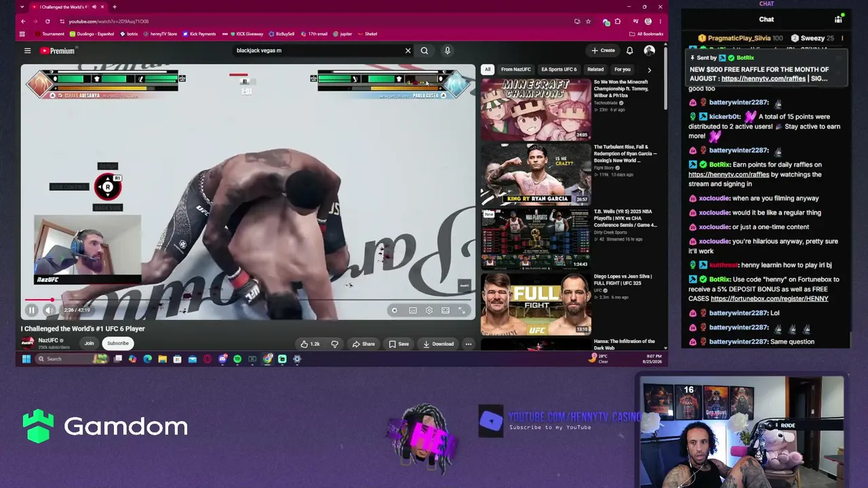Click the browser address bar URL
The height and width of the screenshot is (488, 868).
pyautogui.click(x=108, y=21)
